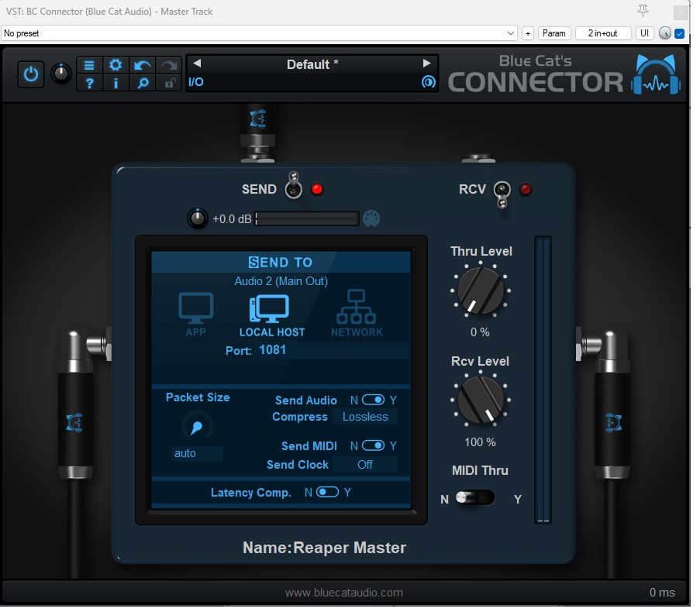This screenshot has height=612, width=700.
Task: Open the Compress Lossless dropdown
Action: click(365, 417)
